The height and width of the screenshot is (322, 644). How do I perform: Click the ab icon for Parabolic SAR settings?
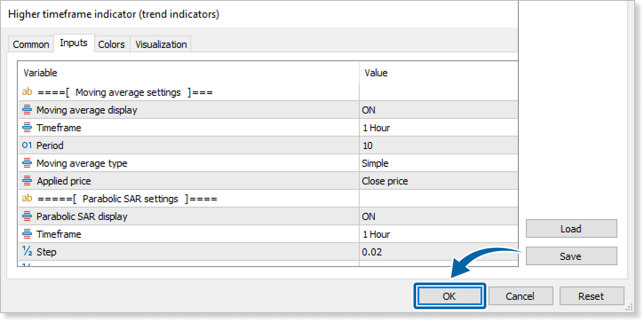click(x=27, y=199)
